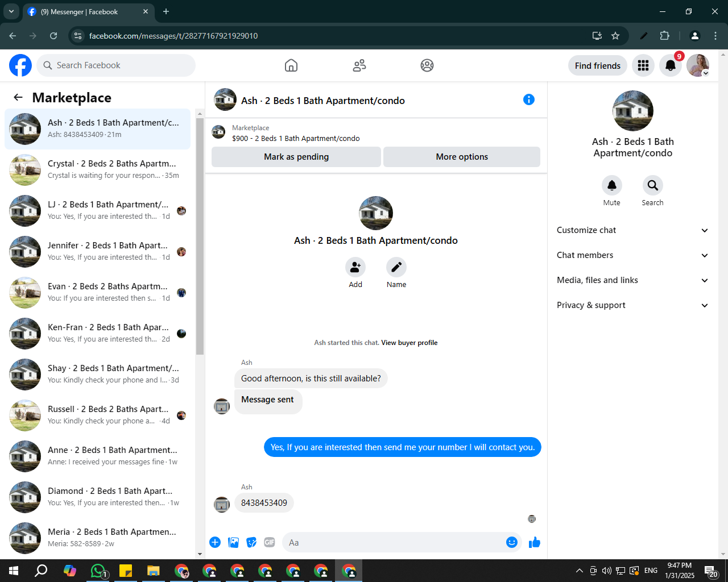This screenshot has height=582, width=728.
Task: Open conversation information icon
Action: point(529,99)
